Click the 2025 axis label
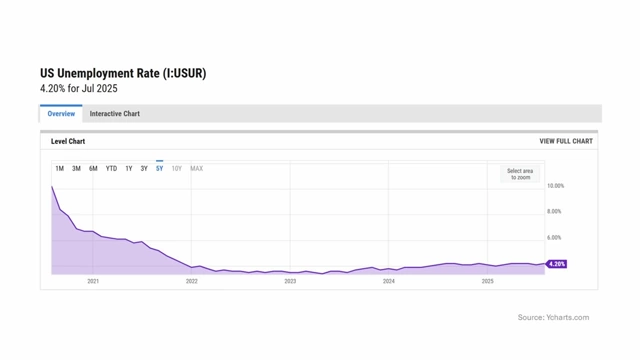 pyautogui.click(x=487, y=281)
